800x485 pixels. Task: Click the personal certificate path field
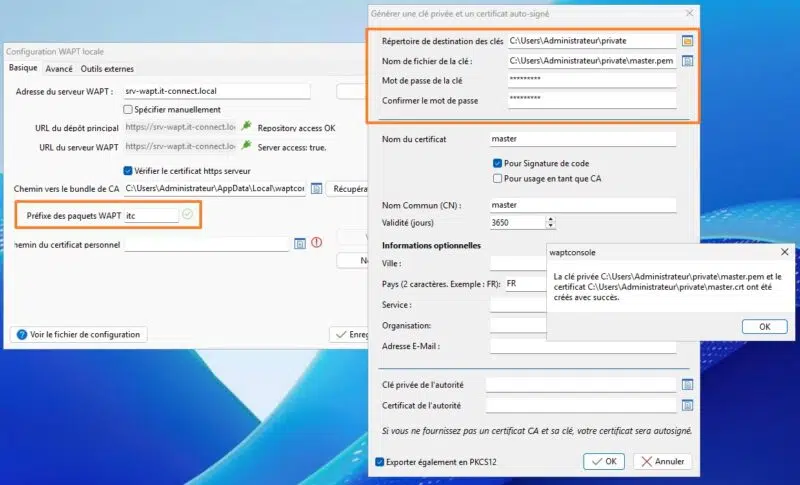pyautogui.click(x=207, y=244)
